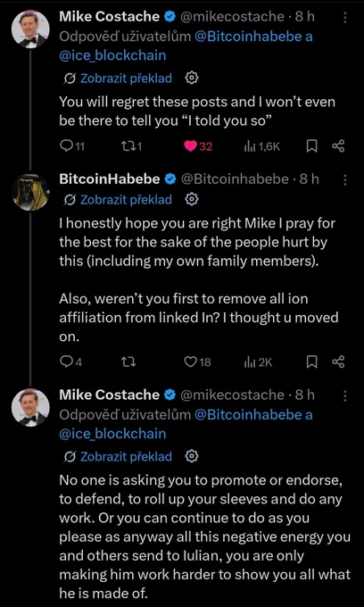Open more options for Mike's last tweet
Viewport: 364px width, 607px height.
(x=345, y=395)
